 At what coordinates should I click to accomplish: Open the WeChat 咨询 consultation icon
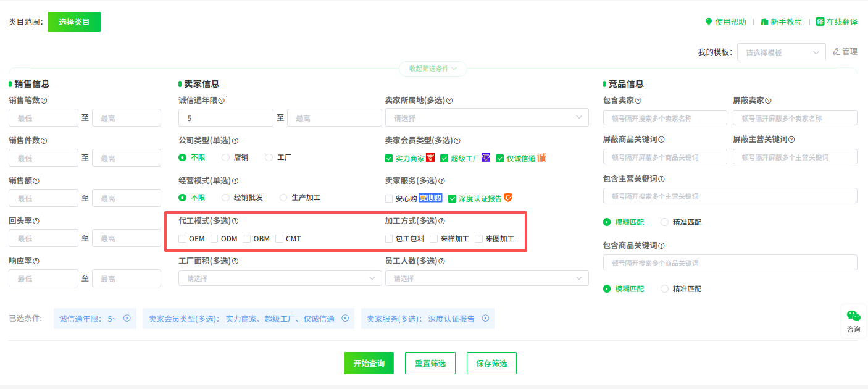[853, 316]
